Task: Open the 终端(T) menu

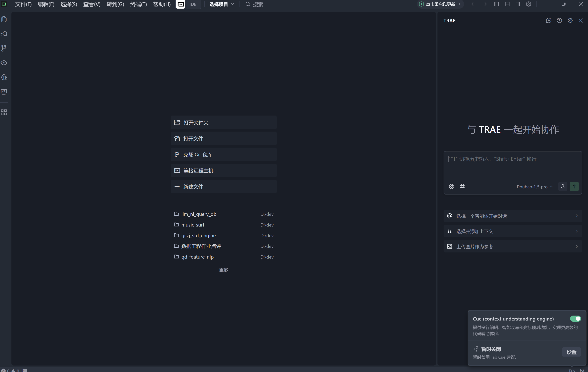Action: [139, 4]
